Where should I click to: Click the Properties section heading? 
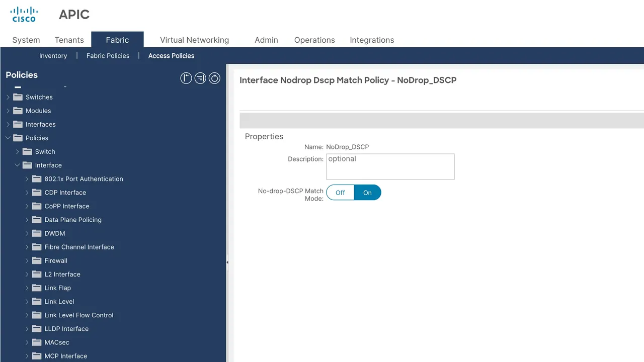click(264, 136)
